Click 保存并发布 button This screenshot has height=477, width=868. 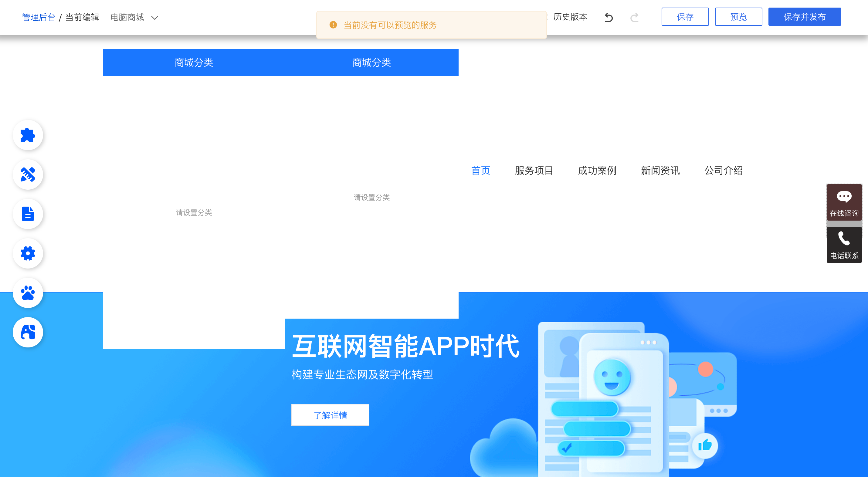(805, 16)
